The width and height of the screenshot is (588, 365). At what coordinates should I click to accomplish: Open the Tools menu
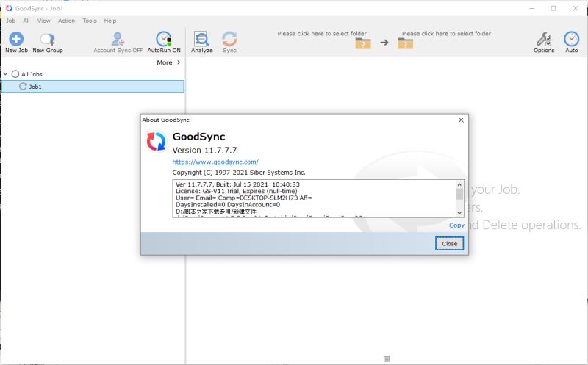[89, 21]
